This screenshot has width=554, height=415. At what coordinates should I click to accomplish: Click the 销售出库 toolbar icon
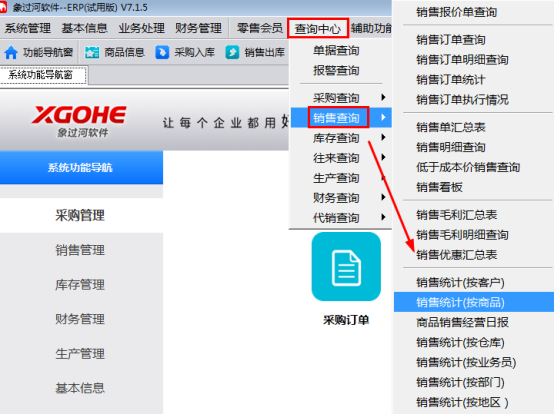(232, 53)
